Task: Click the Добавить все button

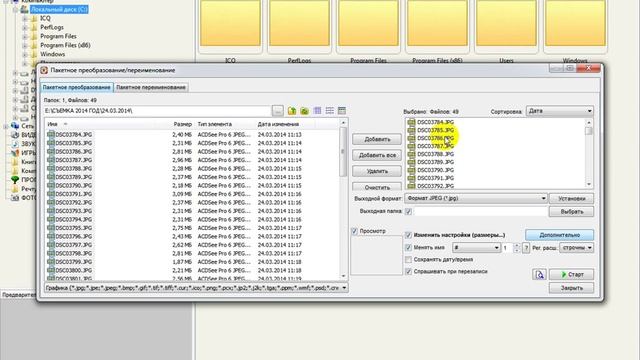Action: (x=377, y=155)
